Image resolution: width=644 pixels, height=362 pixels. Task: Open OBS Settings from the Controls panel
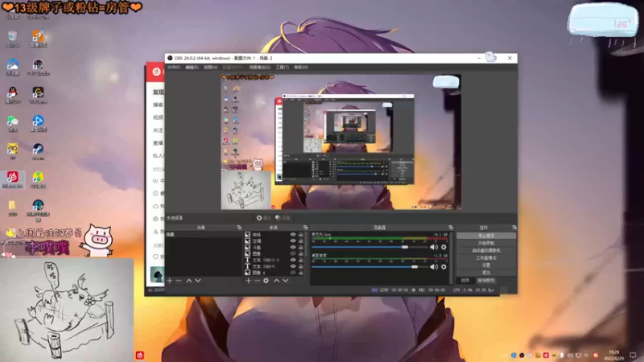[486, 265]
